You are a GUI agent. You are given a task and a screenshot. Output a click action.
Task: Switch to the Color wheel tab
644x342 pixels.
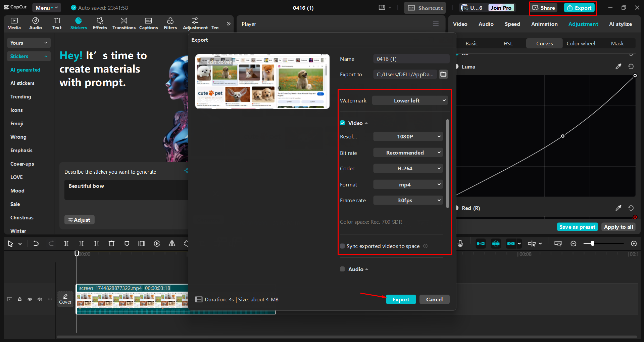pyautogui.click(x=581, y=43)
